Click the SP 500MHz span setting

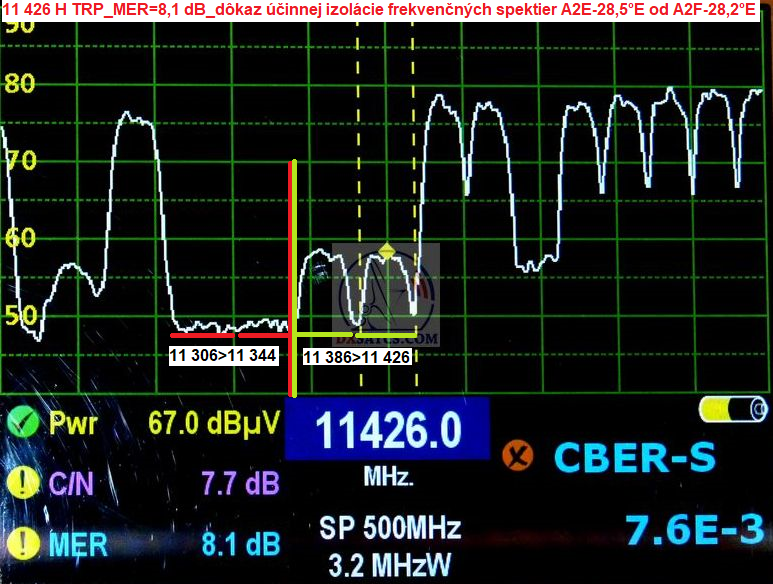pyautogui.click(x=388, y=527)
